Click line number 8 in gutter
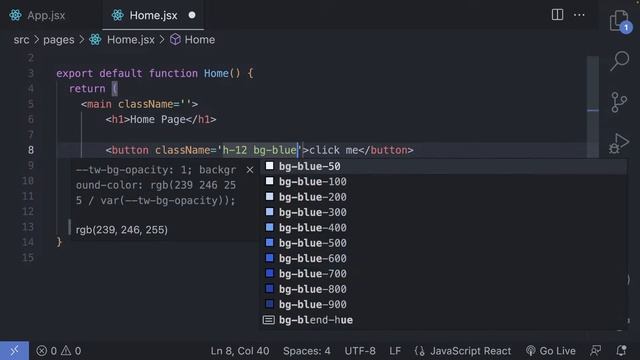640x360 pixels. pos(31,150)
